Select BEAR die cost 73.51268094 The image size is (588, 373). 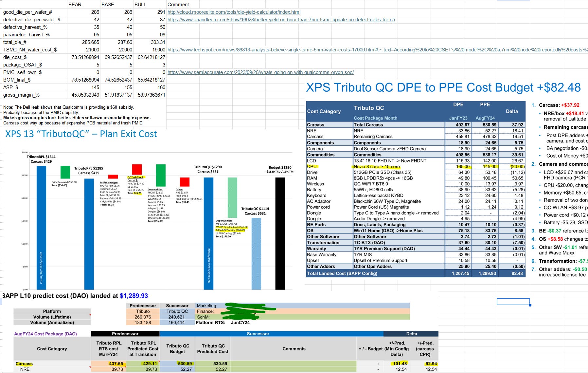(x=85, y=57)
